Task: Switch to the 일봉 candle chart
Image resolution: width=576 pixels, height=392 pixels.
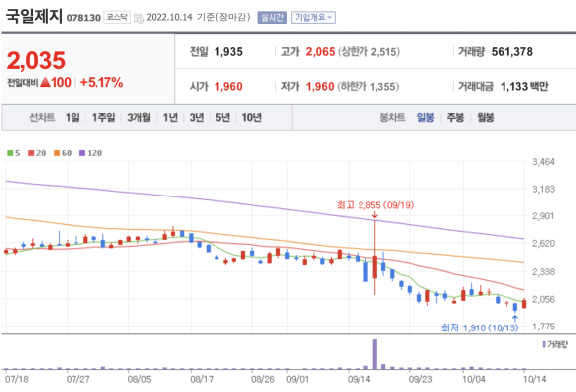Action: point(426,118)
